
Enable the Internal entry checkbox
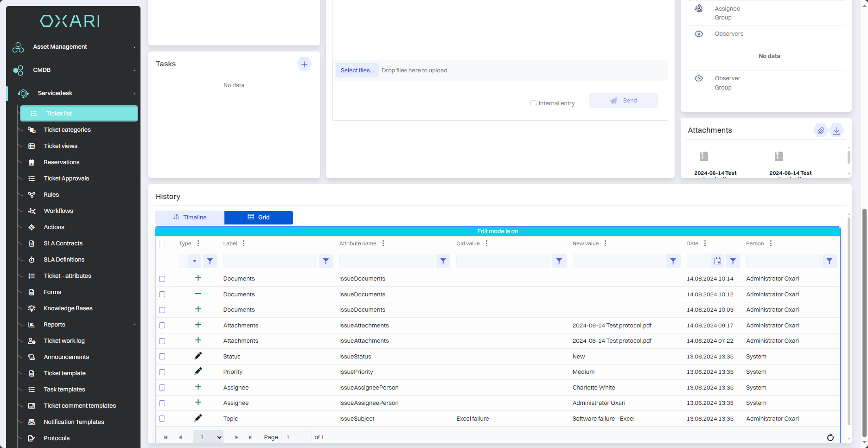point(533,103)
